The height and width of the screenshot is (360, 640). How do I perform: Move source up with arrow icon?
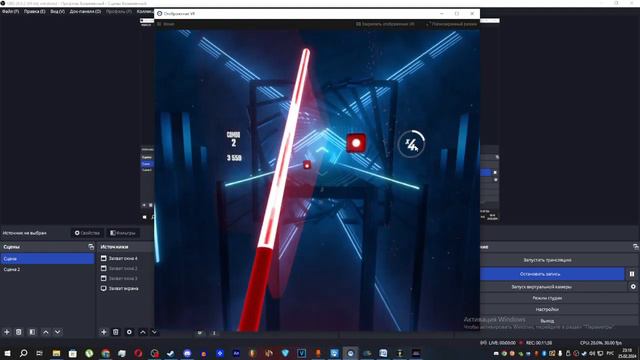point(142,332)
